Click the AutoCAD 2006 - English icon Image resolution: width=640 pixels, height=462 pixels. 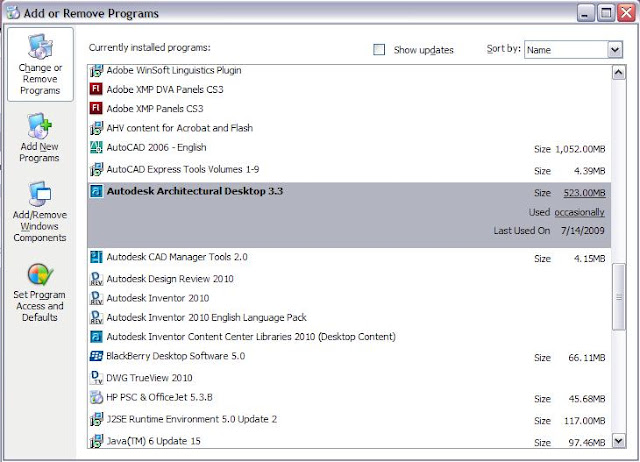[x=96, y=147]
